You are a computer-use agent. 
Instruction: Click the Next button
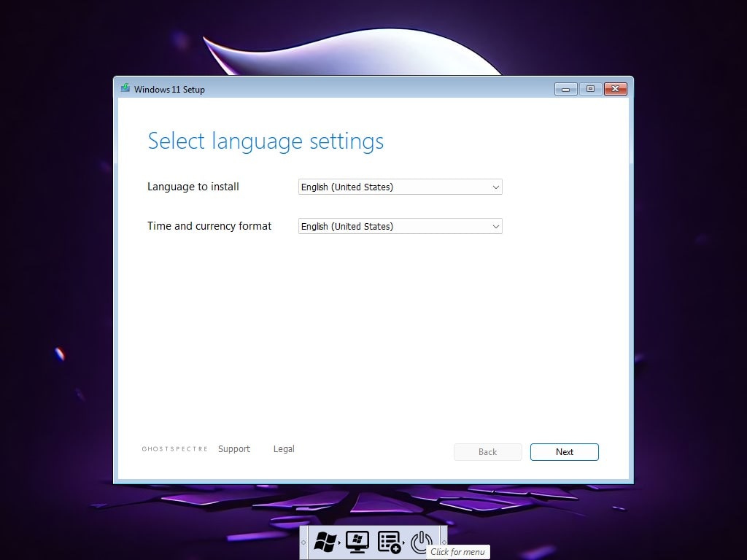(565, 452)
